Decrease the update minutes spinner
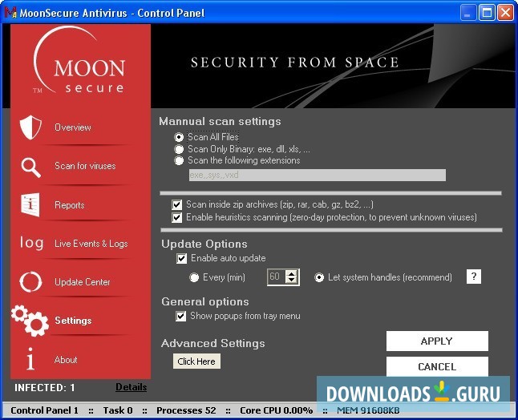 (x=291, y=281)
